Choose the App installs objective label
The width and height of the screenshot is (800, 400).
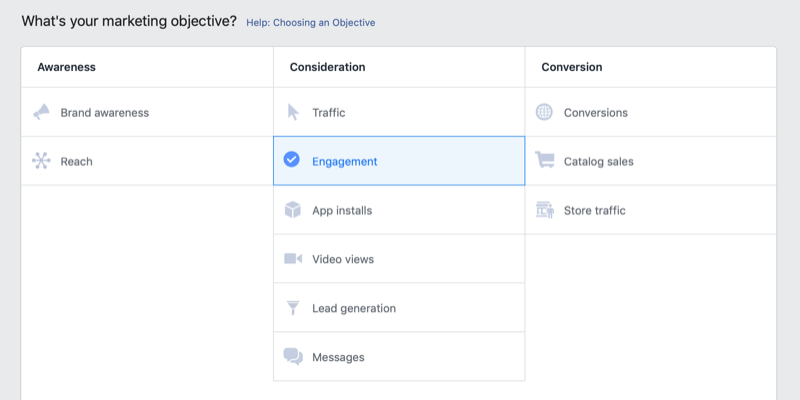pos(342,211)
